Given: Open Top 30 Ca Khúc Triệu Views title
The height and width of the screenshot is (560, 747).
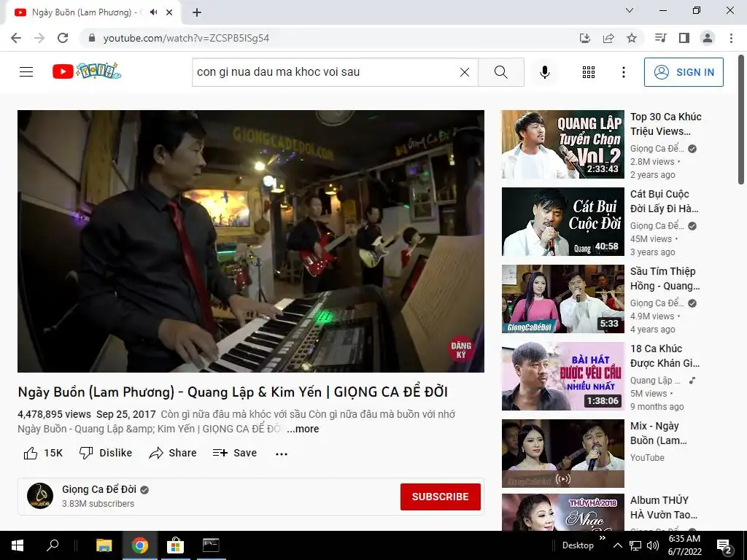Looking at the screenshot, I should (x=665, y=124).
